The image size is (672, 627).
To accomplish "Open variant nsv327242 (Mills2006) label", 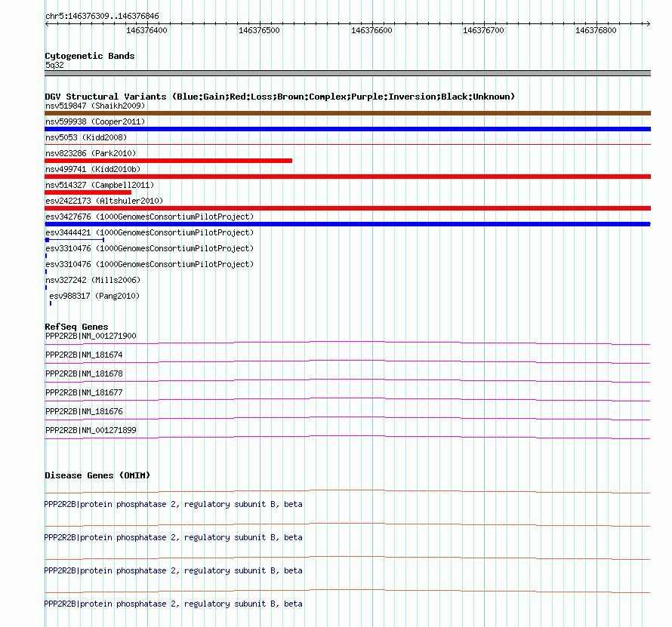I will coord(93,280).
